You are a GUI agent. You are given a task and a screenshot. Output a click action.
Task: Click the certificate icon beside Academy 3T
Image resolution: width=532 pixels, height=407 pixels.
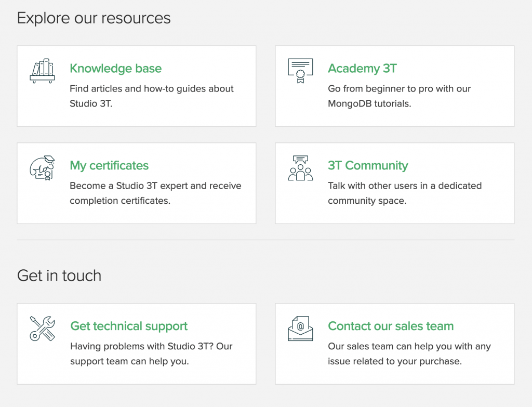300,71
